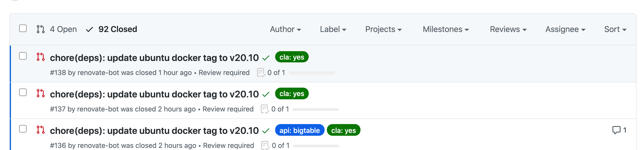The width and height of the screenshot is (644, 150).
Task: Click tasks checklist icon for PR #138
Action: coord(261,73)
